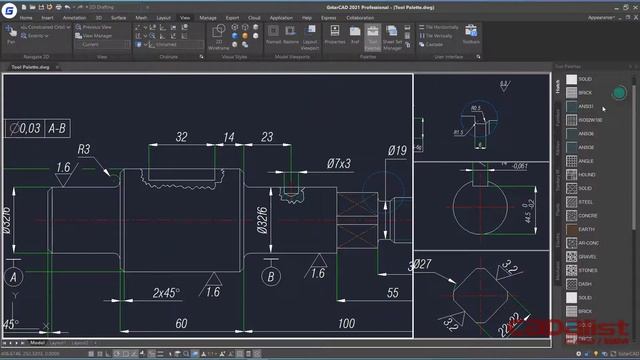Expand Coordinate panel dialog launcher
The image size is (640, 360).
201,57
